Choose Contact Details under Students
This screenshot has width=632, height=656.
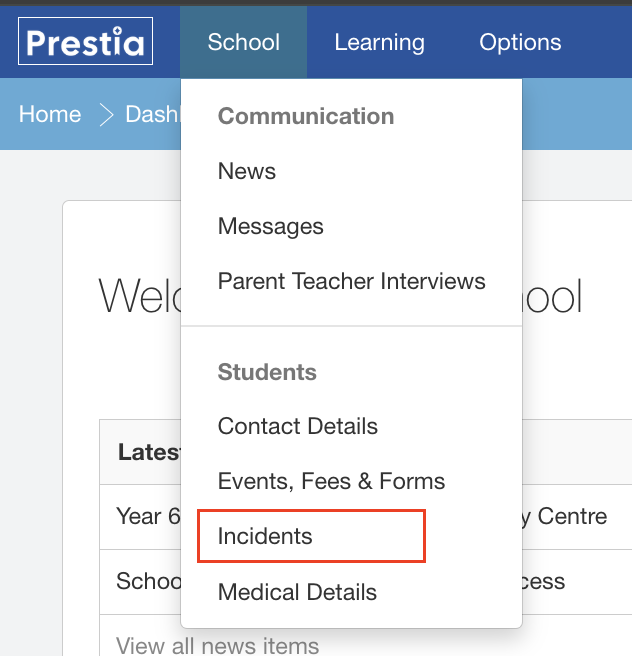tap(297, 426)
